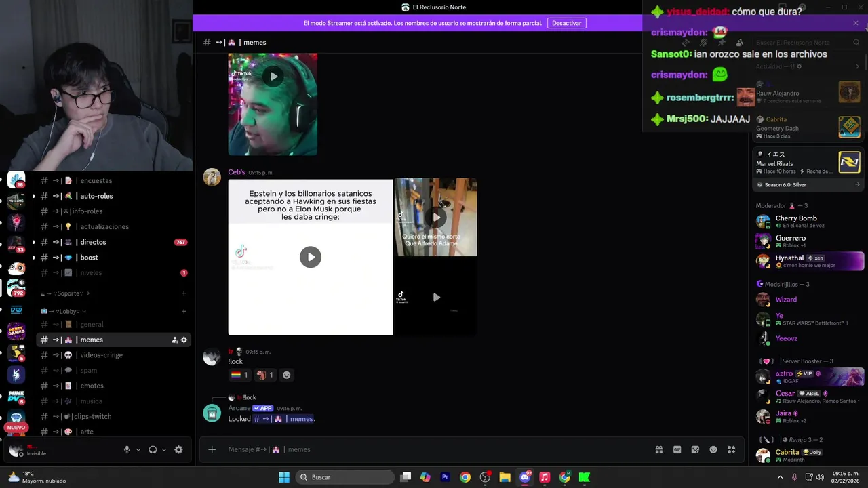Click the taskbar Buscar search box
The width and height of the screenshot is (868, 488).
[x=346, y=477]
